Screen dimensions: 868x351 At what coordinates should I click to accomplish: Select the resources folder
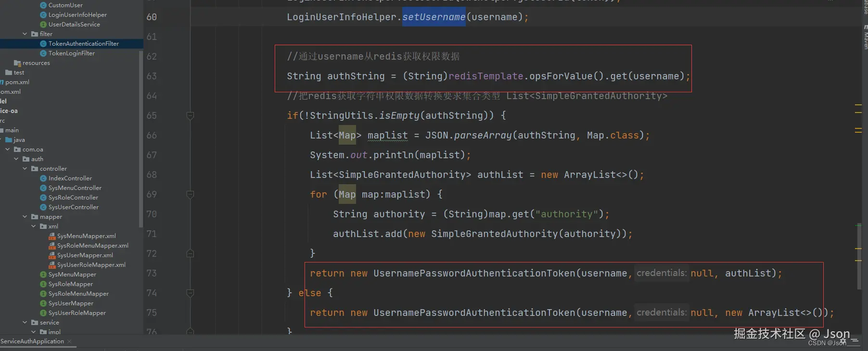[36, 63]
